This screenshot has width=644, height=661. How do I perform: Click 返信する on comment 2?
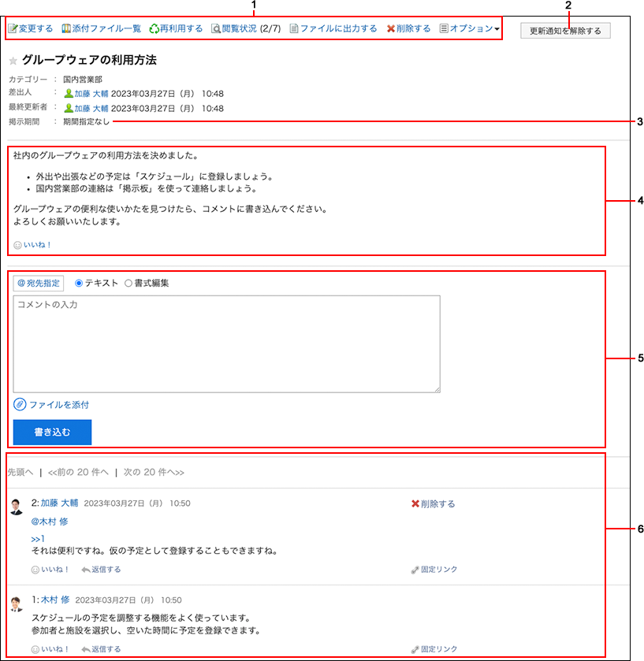point(101,570)
